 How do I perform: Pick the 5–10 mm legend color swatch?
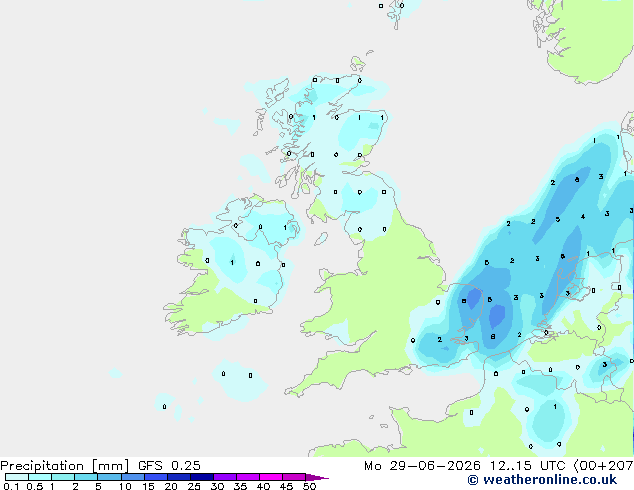109,477
